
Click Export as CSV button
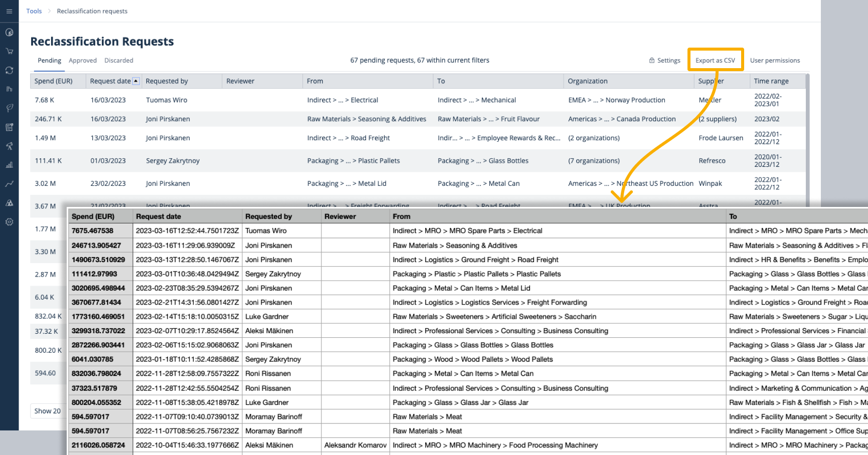point(715,61)
